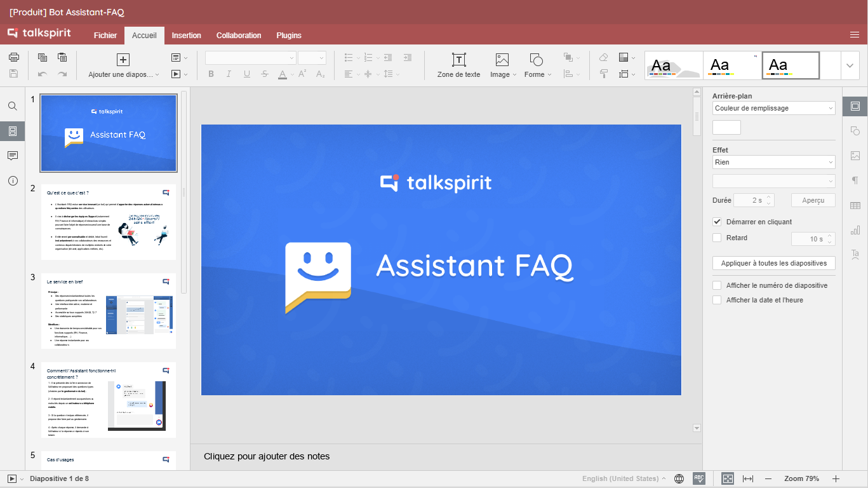
Task: Open the Image insert dropdown
Action: click(x=502, y=74)
